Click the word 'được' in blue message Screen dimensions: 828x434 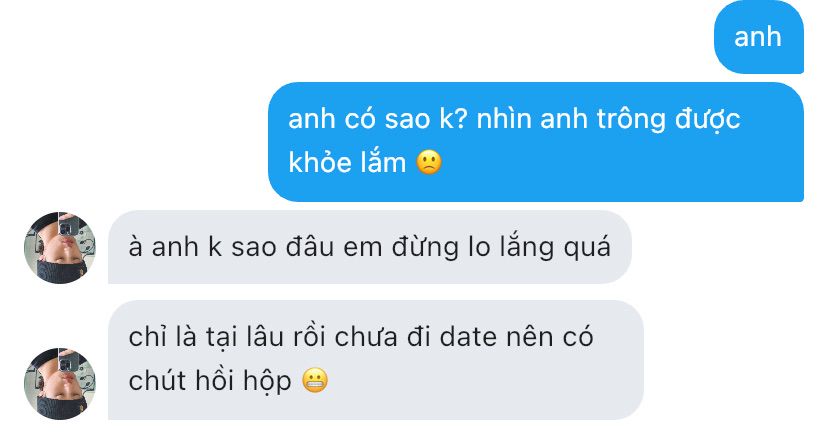tap(708, 120)
